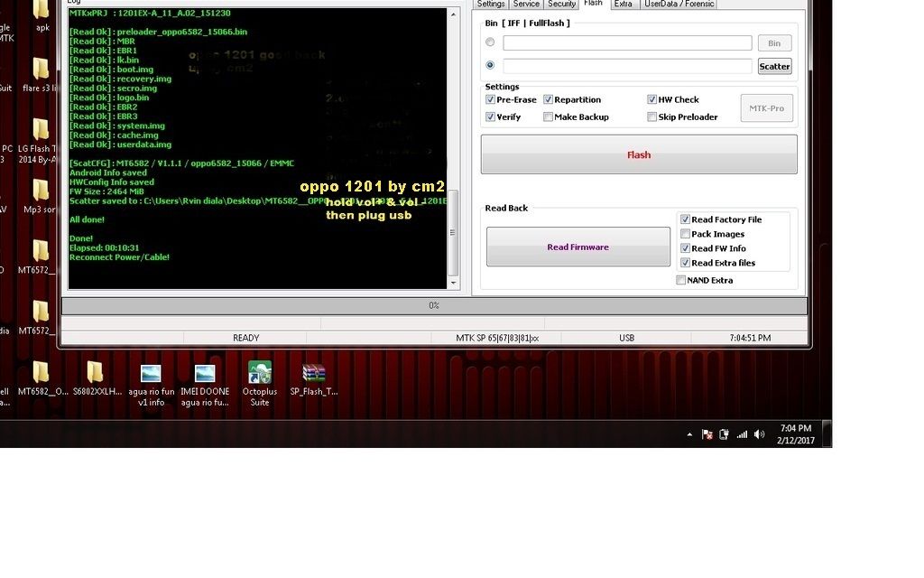This screenshot has width=924, height=578.
Task: Click the Scatter button
Action: pyautogui.click(x=774, y=66)
